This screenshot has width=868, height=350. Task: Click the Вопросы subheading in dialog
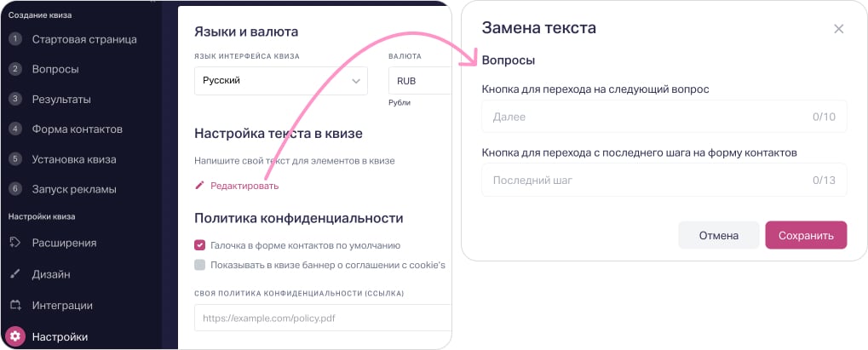[x=509, y=60]
